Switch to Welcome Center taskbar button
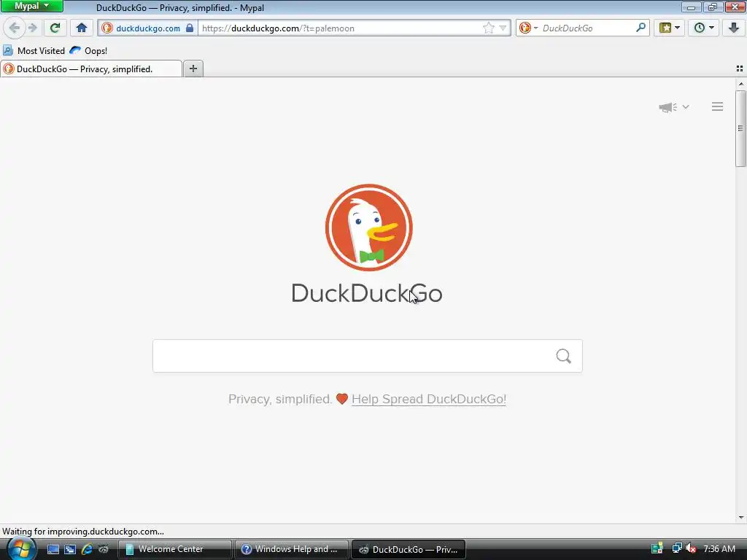The image size is (747, 560). click(x=175, y=549)
